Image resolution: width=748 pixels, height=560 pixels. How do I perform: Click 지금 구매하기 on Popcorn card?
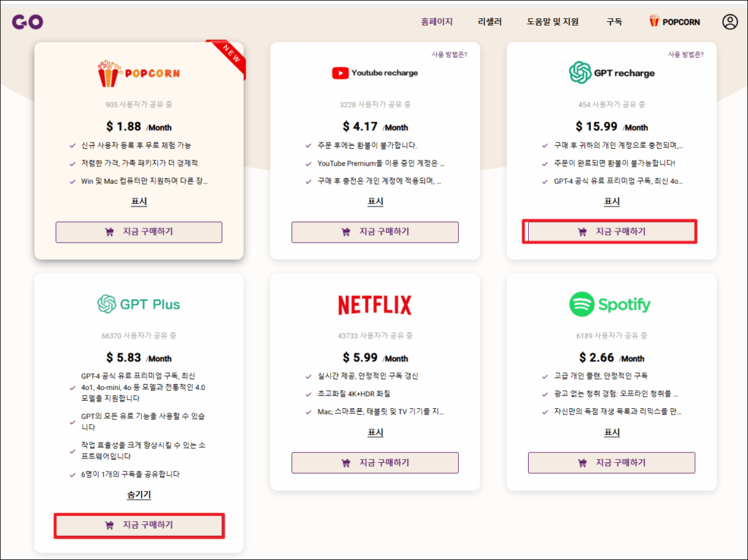(139, 232)
